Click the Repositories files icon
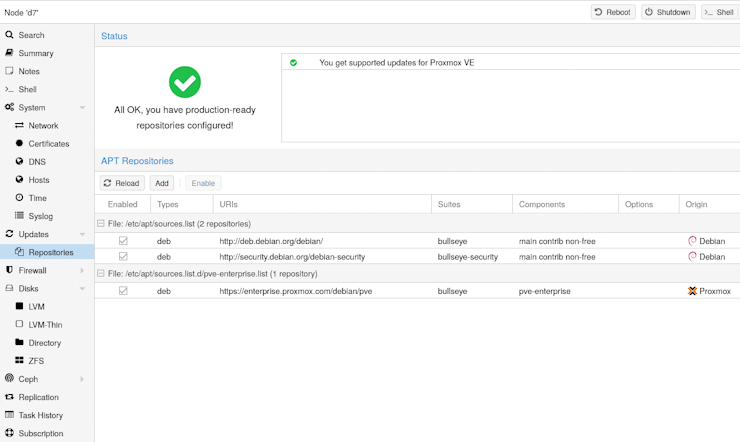 point(19,252)
